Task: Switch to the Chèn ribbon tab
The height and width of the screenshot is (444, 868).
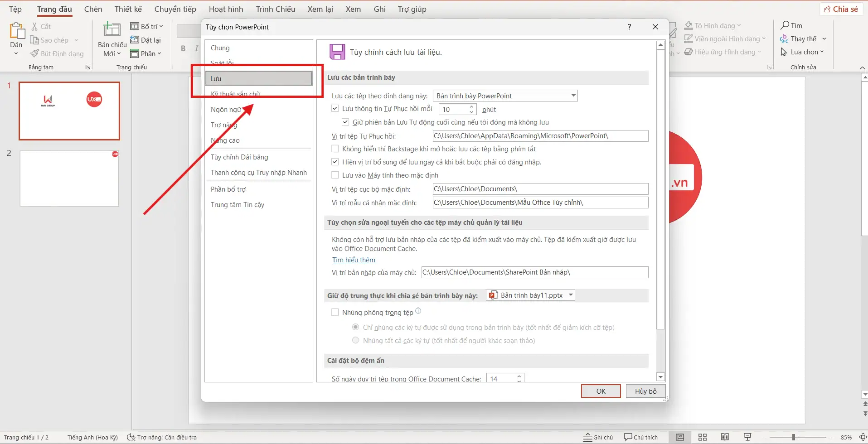Action: pyautogui.click(x=93, y=9)
